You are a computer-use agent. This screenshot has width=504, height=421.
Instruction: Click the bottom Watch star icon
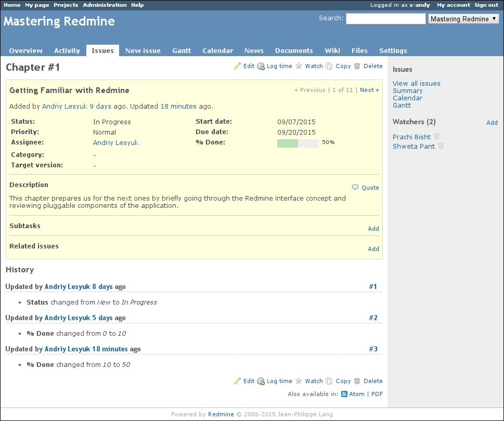[x=299, y=381]
